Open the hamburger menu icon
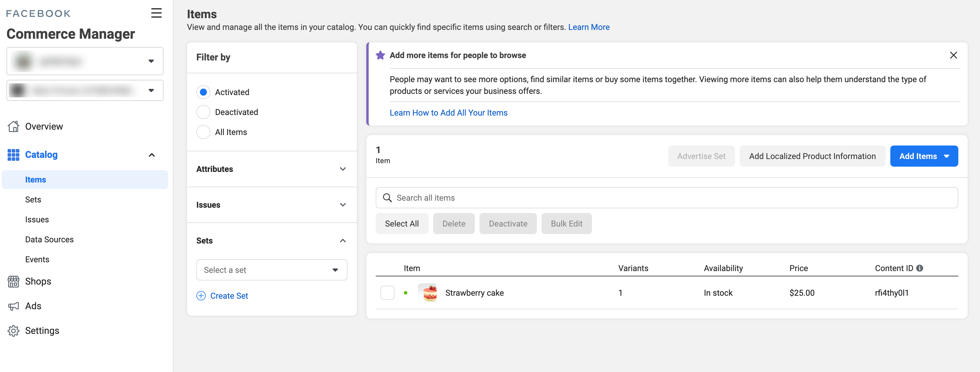 pos(156,13)
